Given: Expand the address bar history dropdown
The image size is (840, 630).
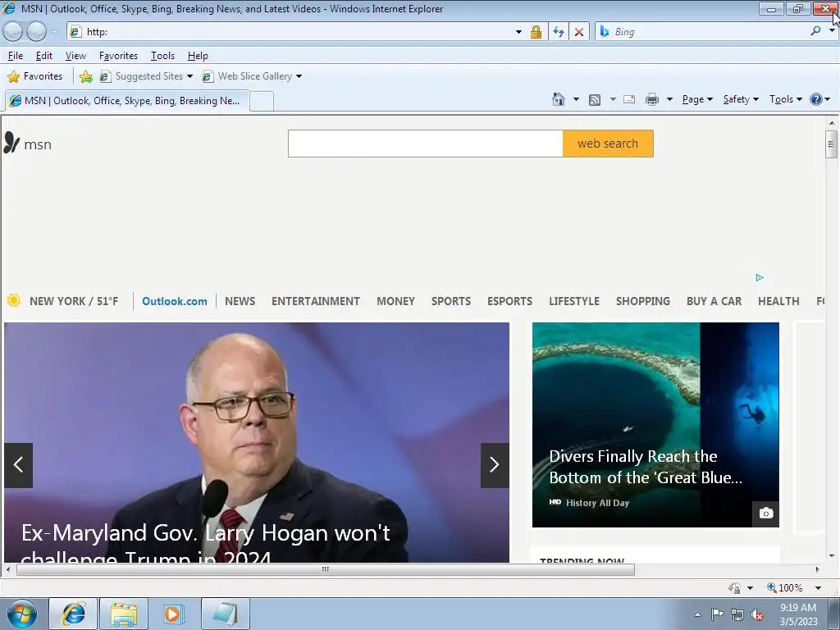Looking at the screenshot, I should (518, 32).
